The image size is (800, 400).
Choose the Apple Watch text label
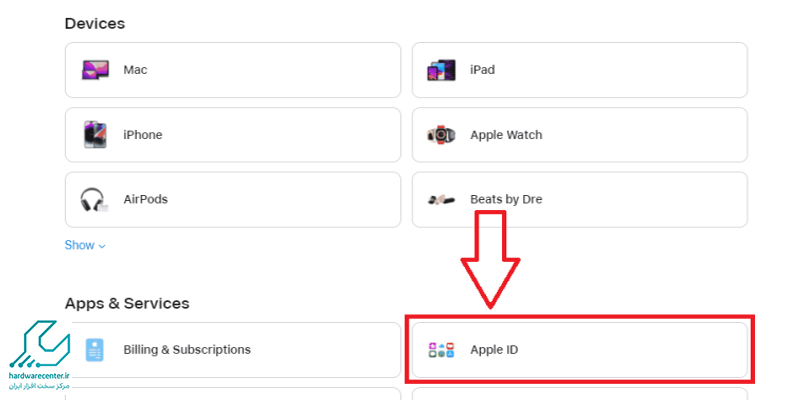(506, 135)
